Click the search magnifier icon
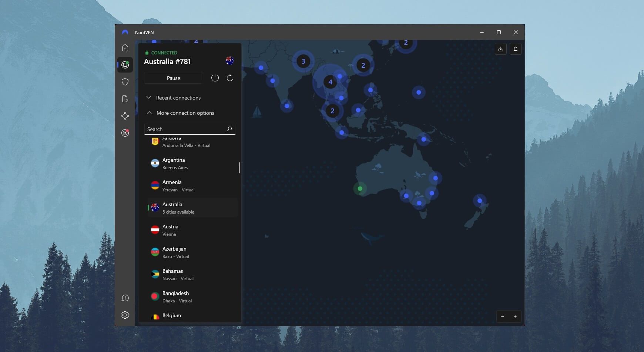This screenshot has height=352, width=644. [x=229, y=129]
